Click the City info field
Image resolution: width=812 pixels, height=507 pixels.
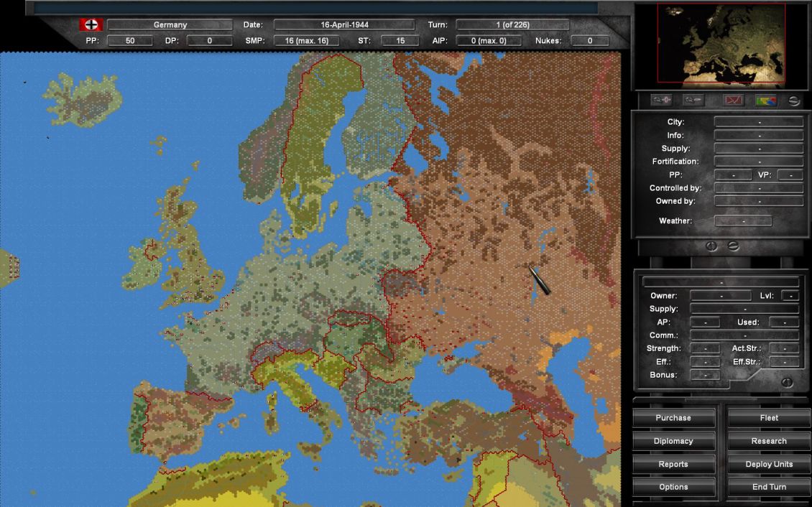pyautogui.click(x=759, y=122)
